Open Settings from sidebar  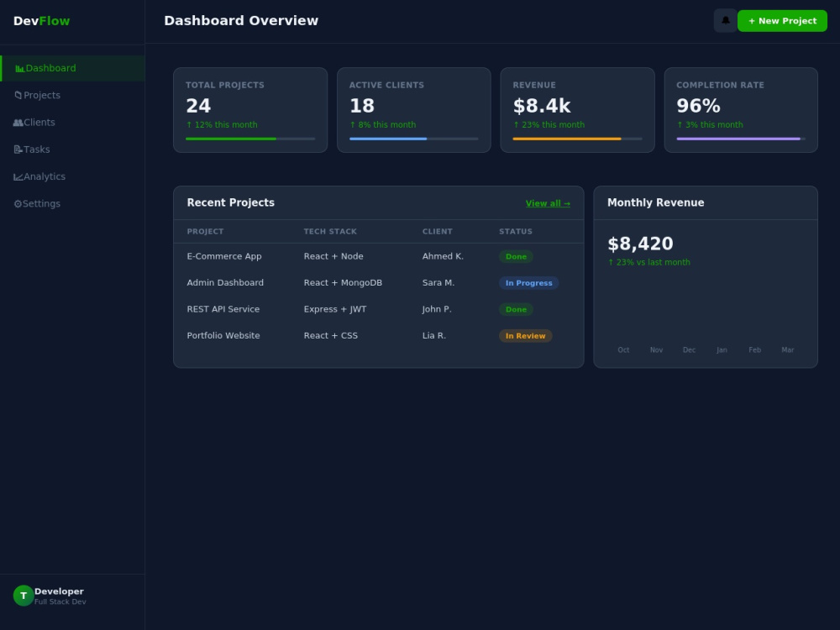point(73,204)
